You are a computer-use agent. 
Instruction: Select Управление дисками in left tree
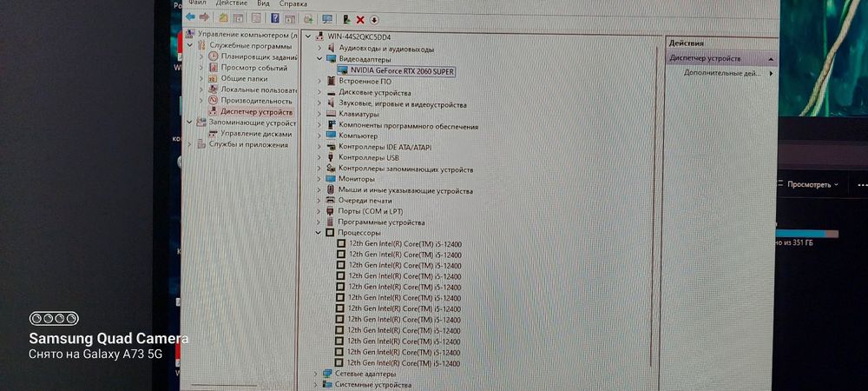pos(256,134)
